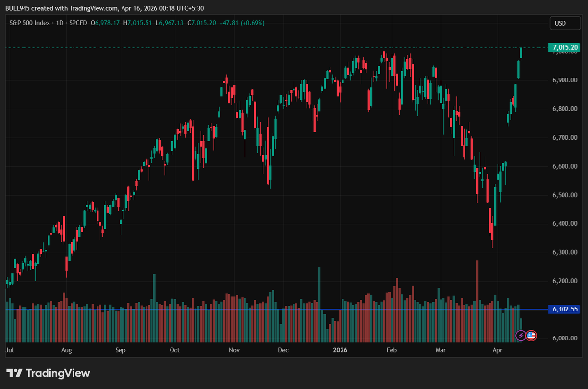Screen dimensions: 588x389
Task: Click the 6,000.00 price axis label
Action: [x=565, y=338]
